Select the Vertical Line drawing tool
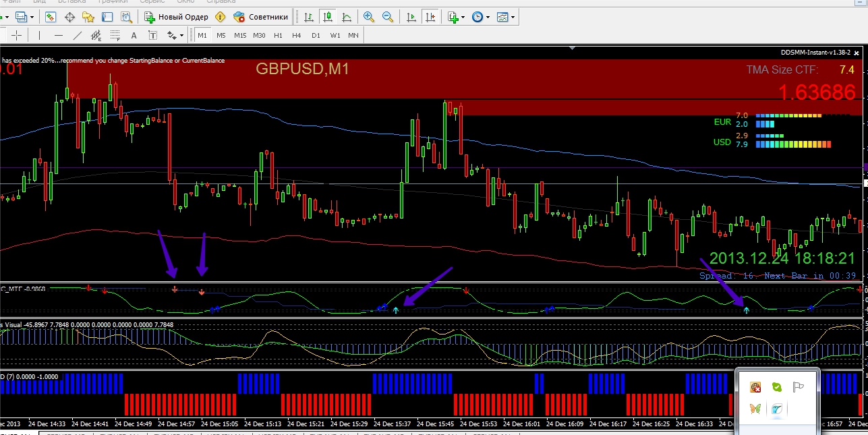Screen dimensions: 868x435 pos(40,35)
